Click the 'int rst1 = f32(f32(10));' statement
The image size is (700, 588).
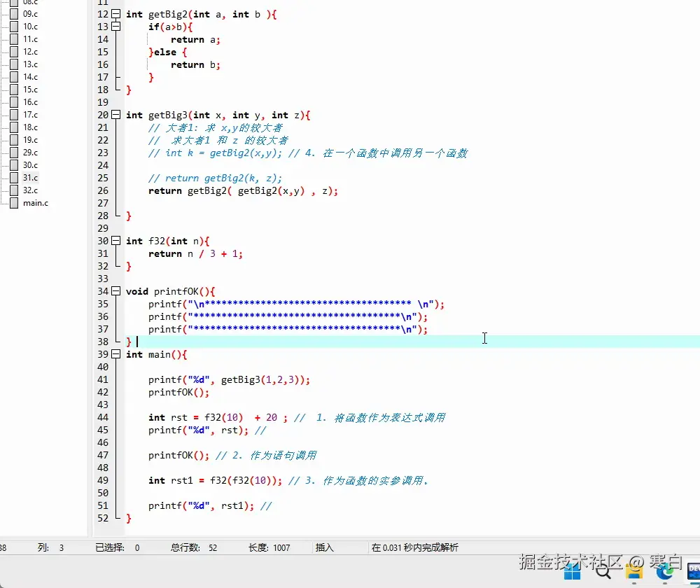tap(215, 481)
